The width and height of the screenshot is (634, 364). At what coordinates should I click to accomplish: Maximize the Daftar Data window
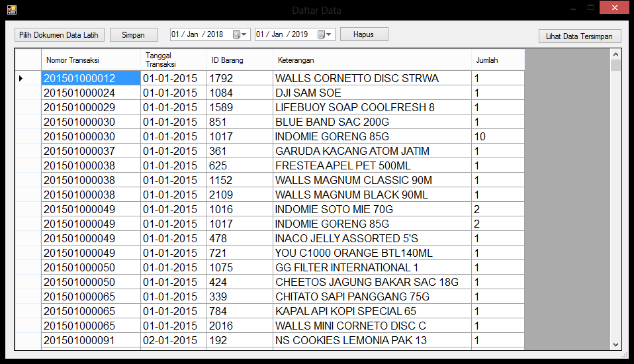[590, 7]
